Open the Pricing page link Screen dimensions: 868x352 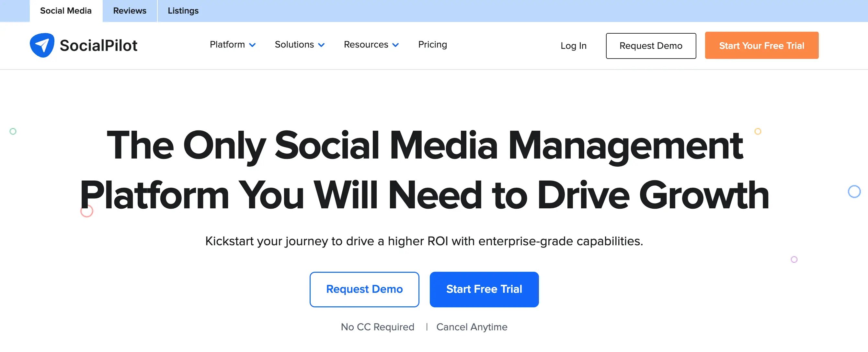pos(432,44)
